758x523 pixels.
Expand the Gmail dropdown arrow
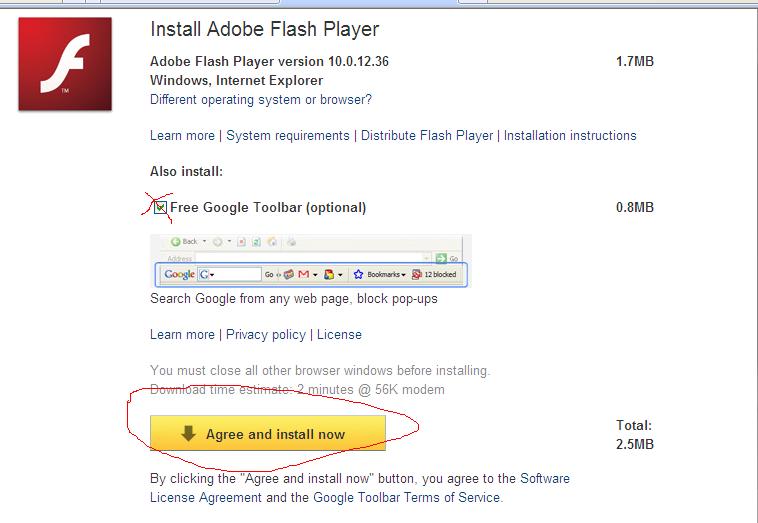coord(315,274)
